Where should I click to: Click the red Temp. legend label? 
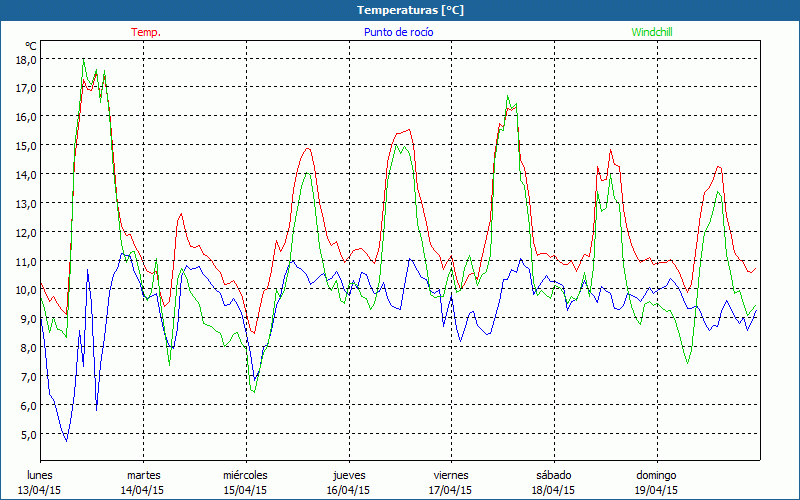coord(146,32)
